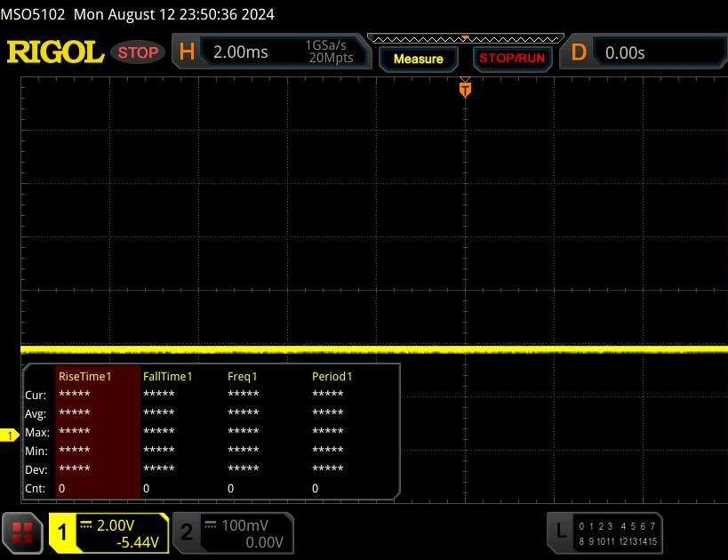This screenshot has width=728, height=560.
Task: Open the L logic analyzer icon
Action: pos(560,532)
